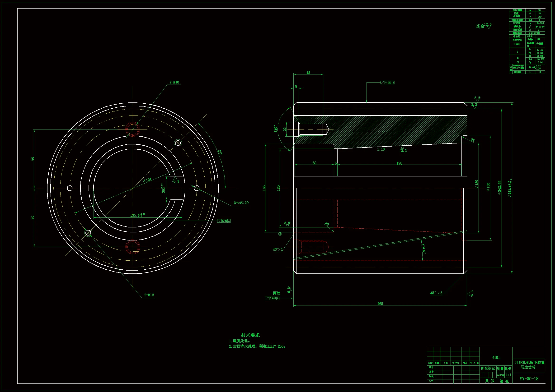The height and width of the screenshot is (392, 555).
Task: Select the 2-M12 hole callout text
Action: pos(149,295)
